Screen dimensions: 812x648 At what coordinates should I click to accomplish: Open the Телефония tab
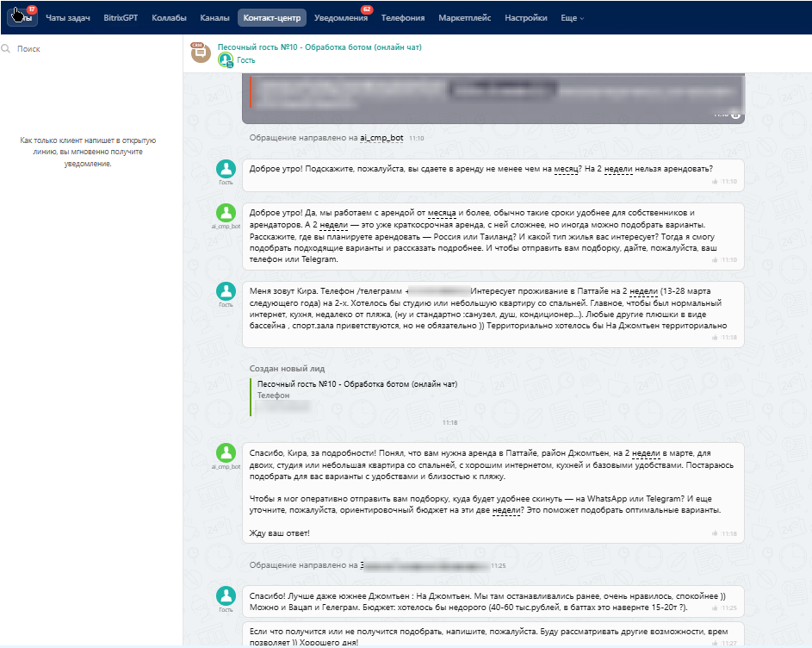pos(403,17)
